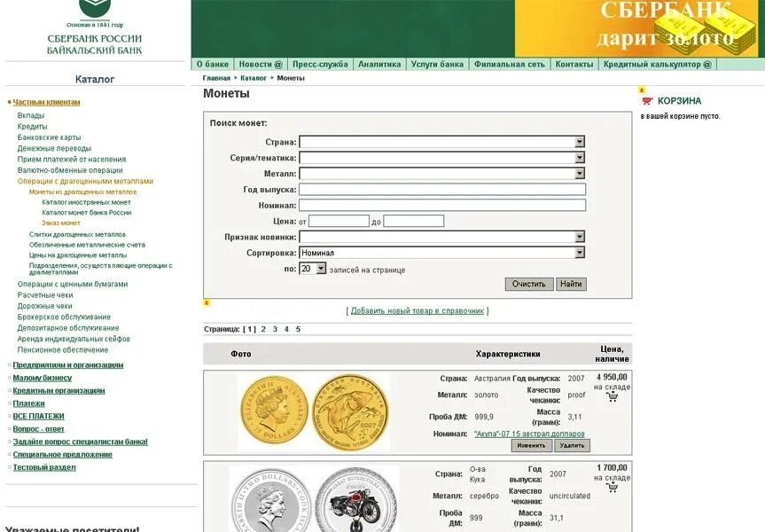Screen dimensions: 765x532
Task: Click the Главная breadcrumb link
Action: pyautogui.click(x=216, y=78)
